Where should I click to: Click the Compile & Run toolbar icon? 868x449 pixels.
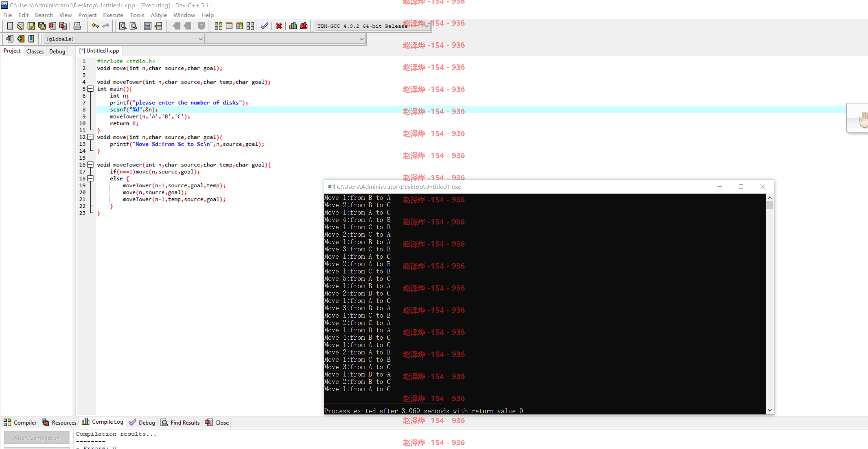click(x=240, y=26)
